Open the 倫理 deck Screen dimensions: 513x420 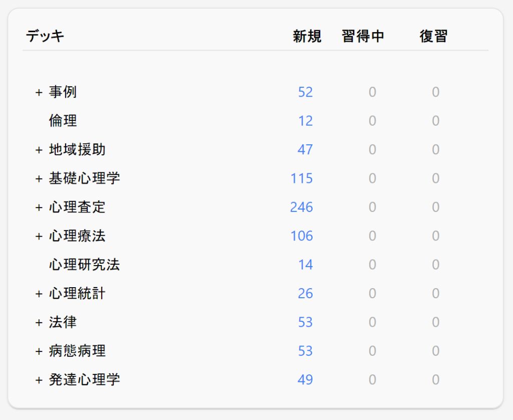tap(63, 121)
